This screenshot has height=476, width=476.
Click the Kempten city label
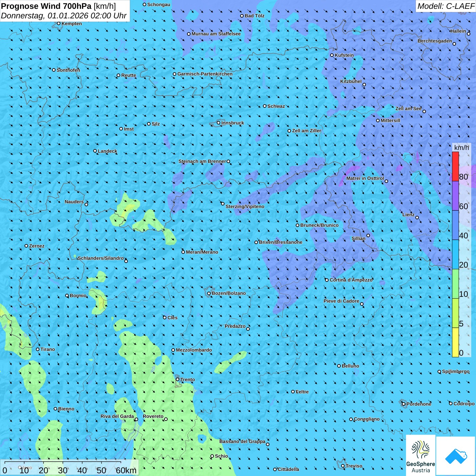[x=72, y=23]
